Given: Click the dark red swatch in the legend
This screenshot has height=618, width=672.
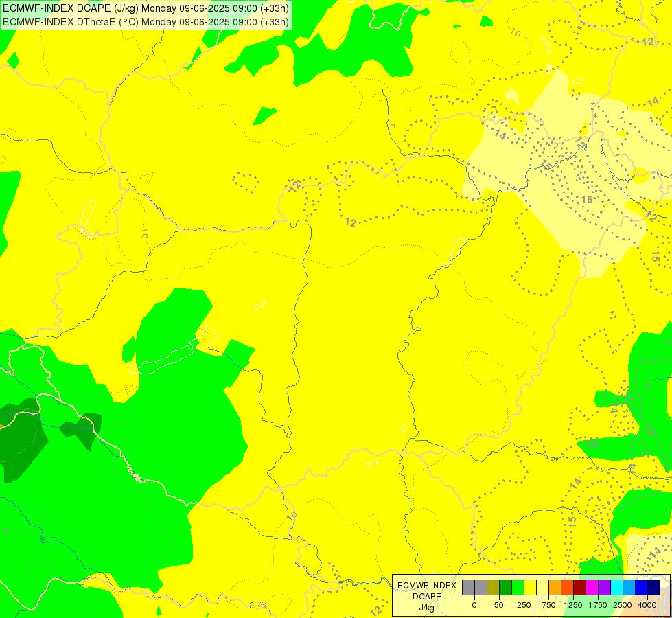Looking at the screenshot, I should click(579, 587).
